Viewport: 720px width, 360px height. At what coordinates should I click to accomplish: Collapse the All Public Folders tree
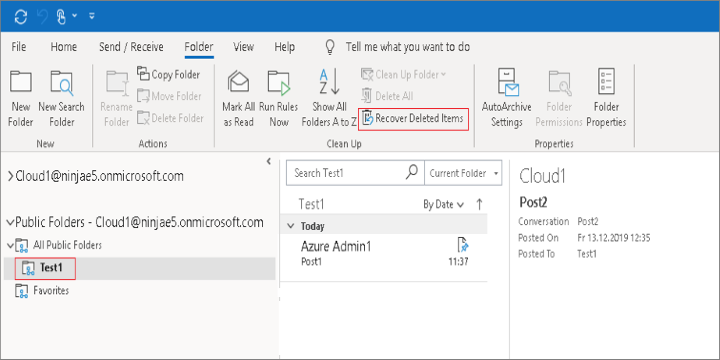pyautogui.click(x=10, y=246)
